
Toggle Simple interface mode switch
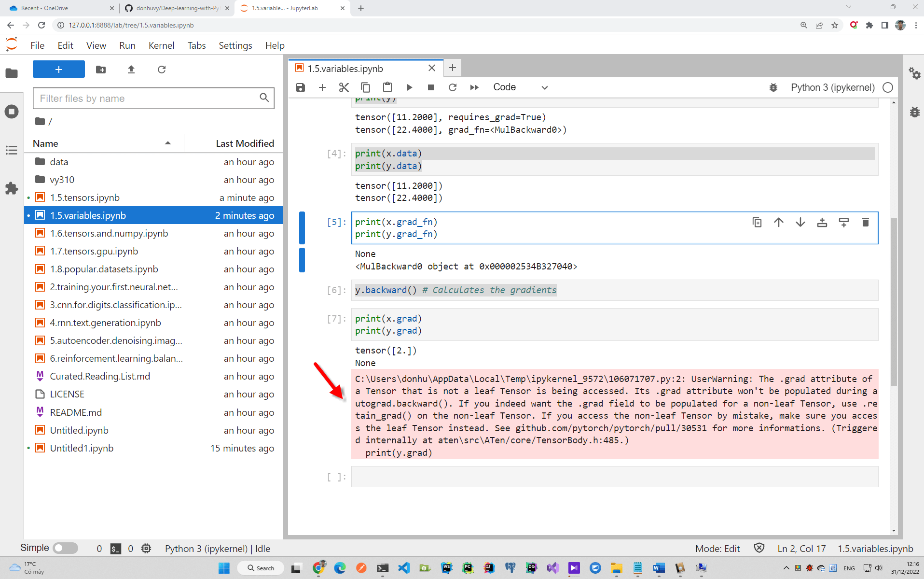point(66,548)
